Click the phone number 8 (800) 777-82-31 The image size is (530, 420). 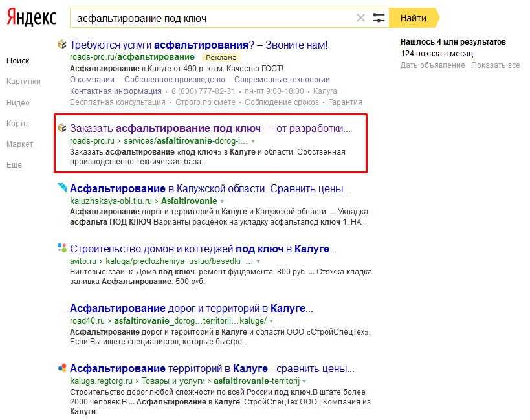coord(203,91)
